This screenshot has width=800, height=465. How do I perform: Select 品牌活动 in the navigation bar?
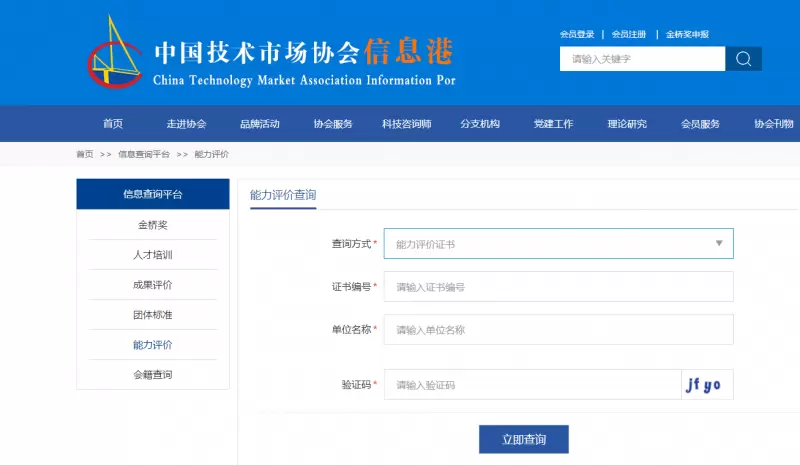click(260, 124)
